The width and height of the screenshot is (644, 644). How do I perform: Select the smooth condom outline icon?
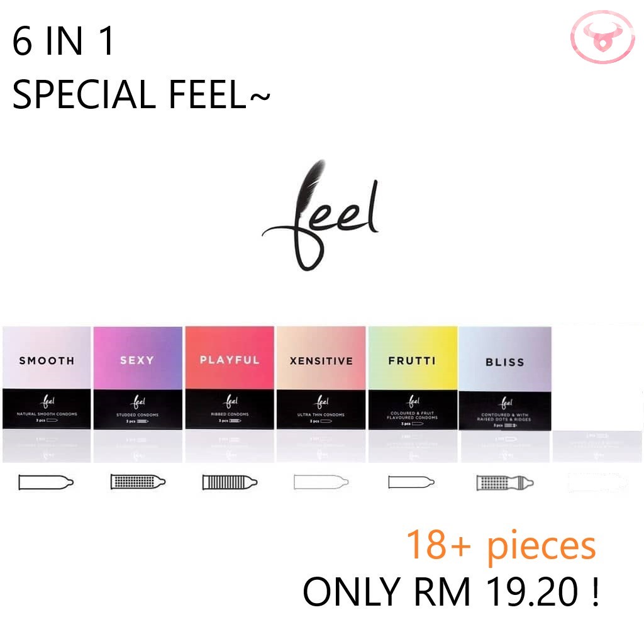coord(46,482)
